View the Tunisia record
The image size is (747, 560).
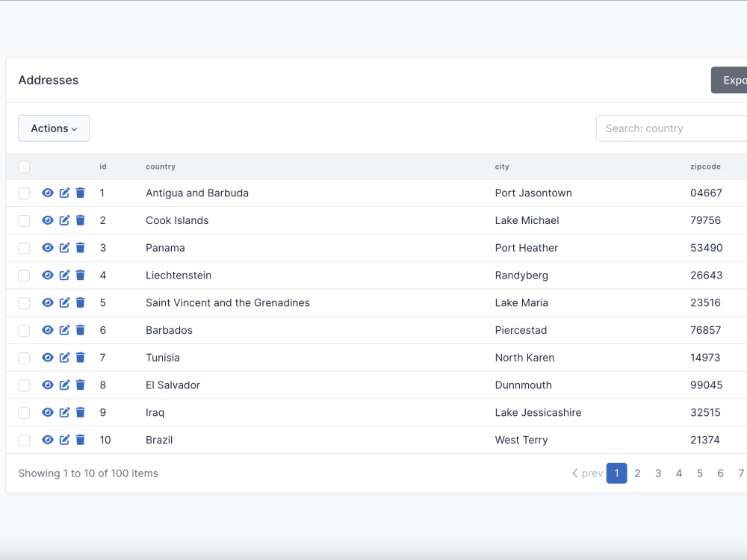pyautogui.click(x=48, y=358)
